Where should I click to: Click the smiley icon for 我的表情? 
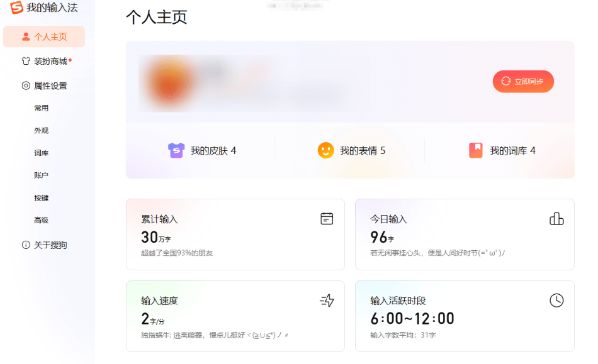[325, 150]
